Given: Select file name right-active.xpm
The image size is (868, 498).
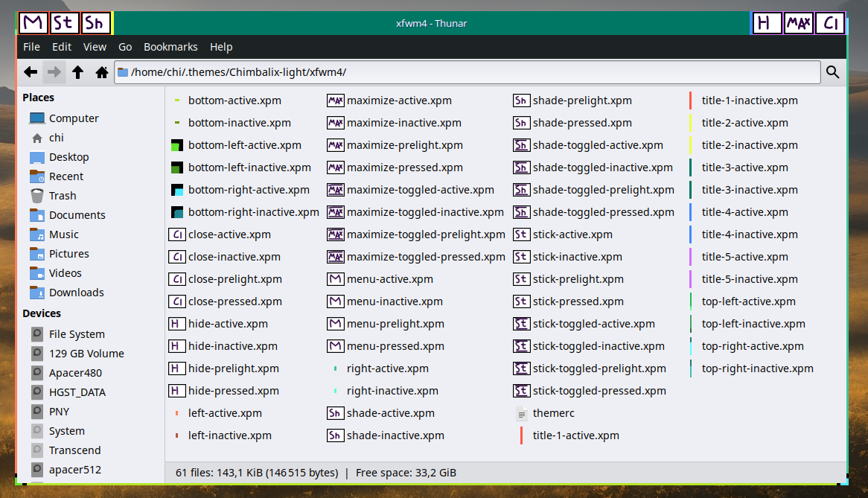Looking at the screenshot, I should click(388, 368).
